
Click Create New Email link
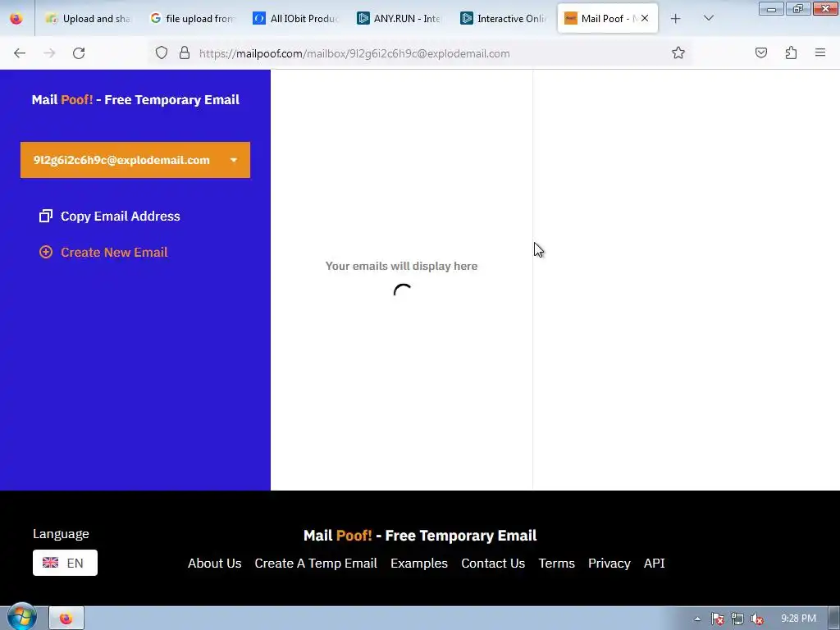pos(114,253)
